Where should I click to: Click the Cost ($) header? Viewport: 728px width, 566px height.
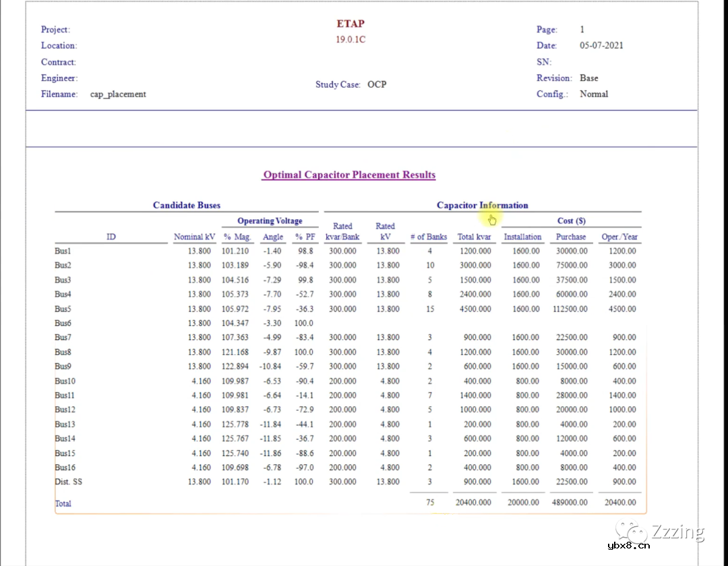(571, 221)
